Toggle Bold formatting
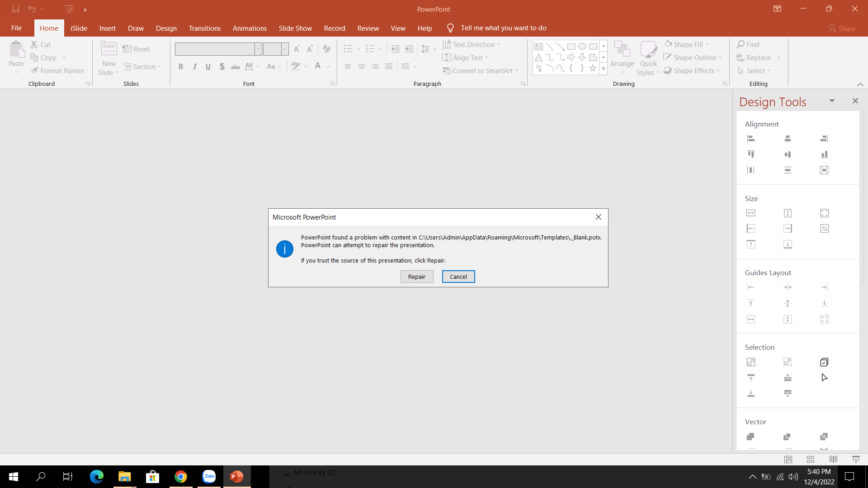 pyautogui.click(x=181, y=66)
